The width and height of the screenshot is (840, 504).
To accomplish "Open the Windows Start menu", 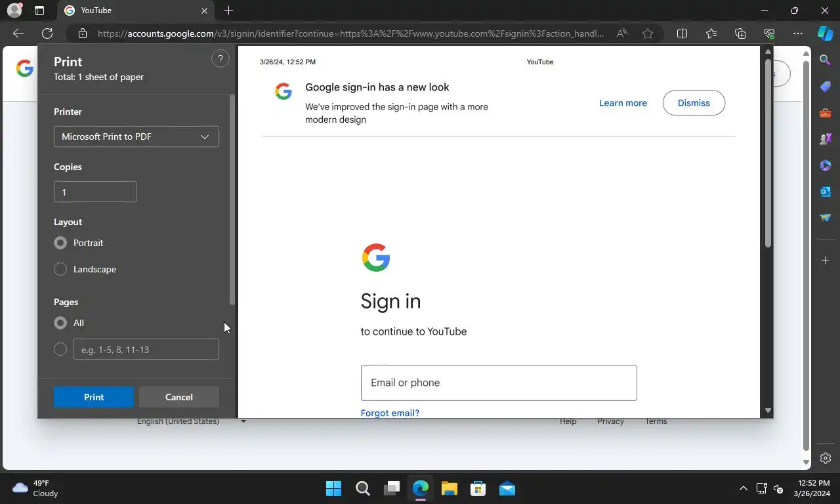I will click(x=333, y=488).
